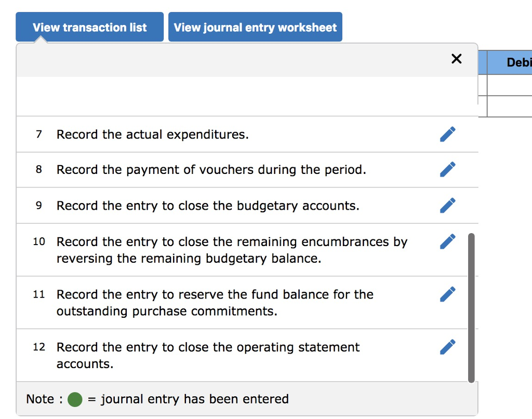Select row 8 payment of vouchers text
This screenshot has width=532, height=419.
(x=211, y=170)
